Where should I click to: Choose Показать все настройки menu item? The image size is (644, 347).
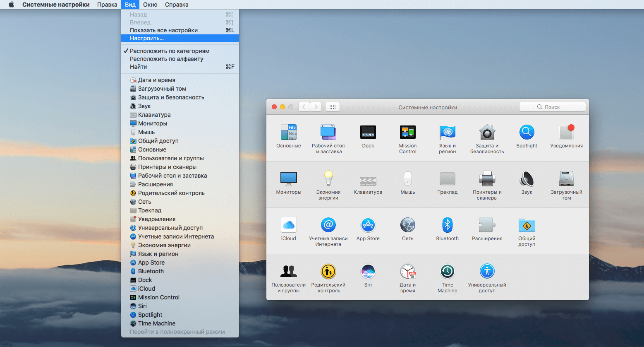click(180, 30)
